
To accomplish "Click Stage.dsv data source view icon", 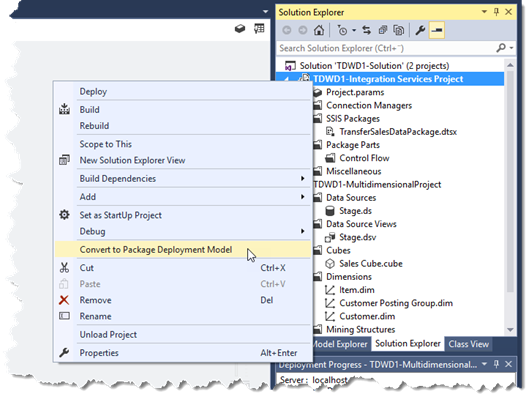I will click(x=330, y=237).
